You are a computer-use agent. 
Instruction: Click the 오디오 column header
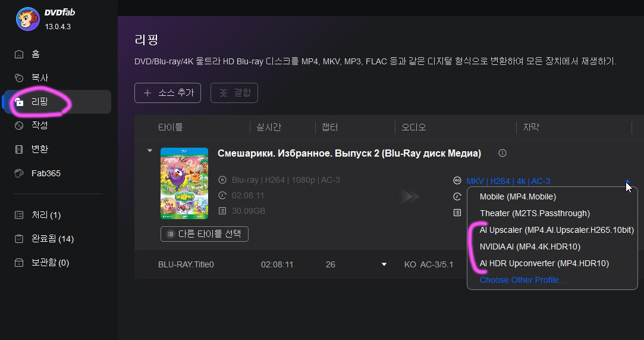414,127
